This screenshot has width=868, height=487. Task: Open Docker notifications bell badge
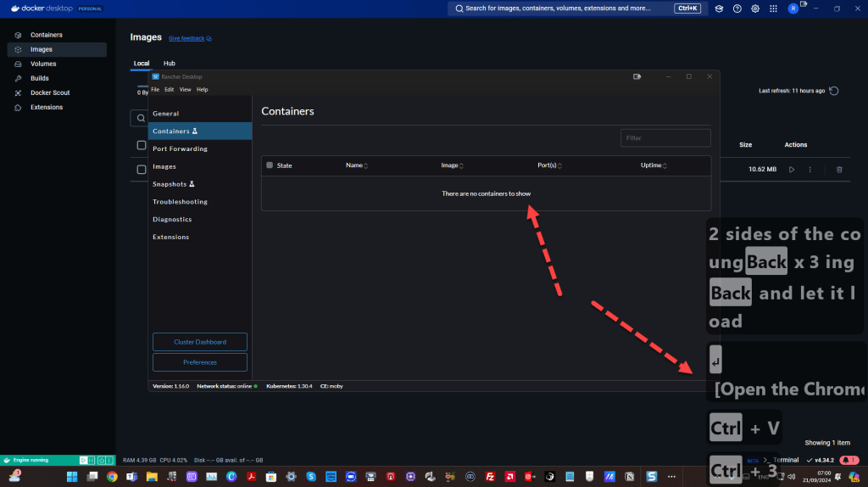[x=849, y=460]
